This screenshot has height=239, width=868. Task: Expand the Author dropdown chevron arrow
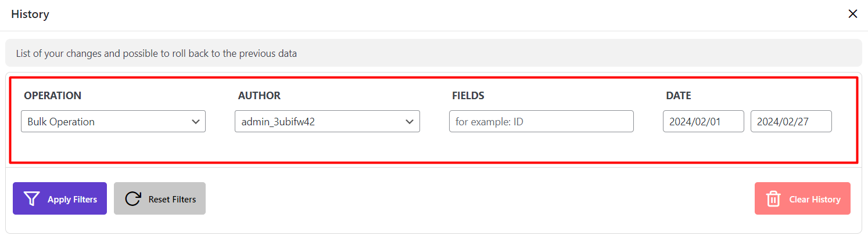point(410,122)
